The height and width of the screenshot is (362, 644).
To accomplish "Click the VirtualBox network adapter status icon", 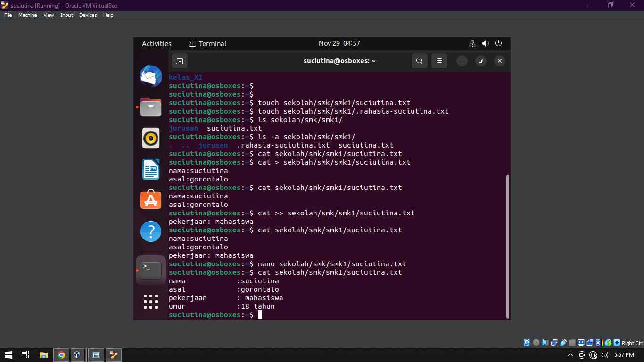I will tap(554, 343).
